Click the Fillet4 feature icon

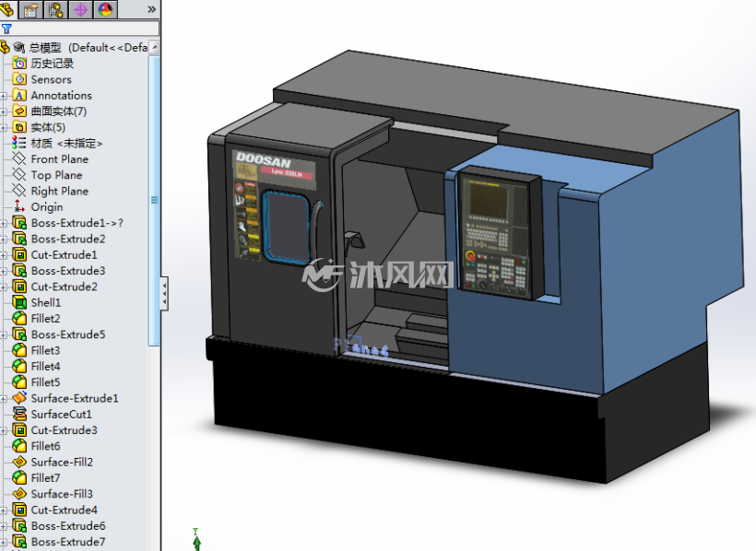click(19, 366)
